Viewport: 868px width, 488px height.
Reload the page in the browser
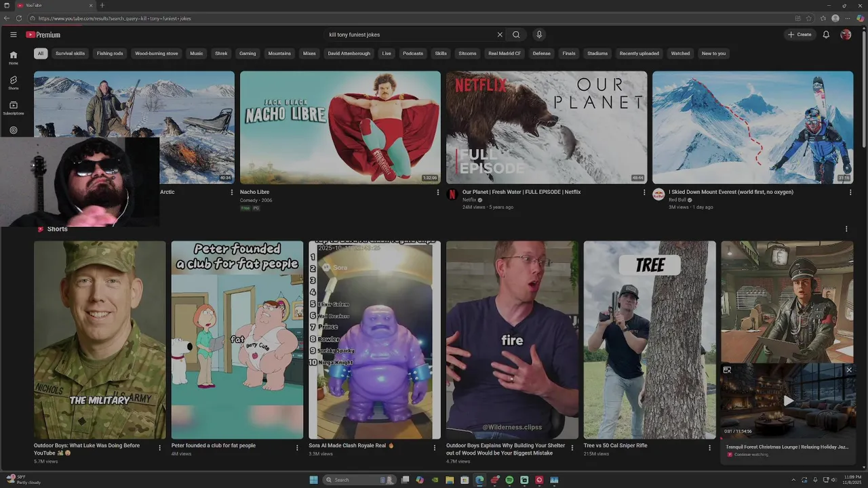[x=19, y=18]
